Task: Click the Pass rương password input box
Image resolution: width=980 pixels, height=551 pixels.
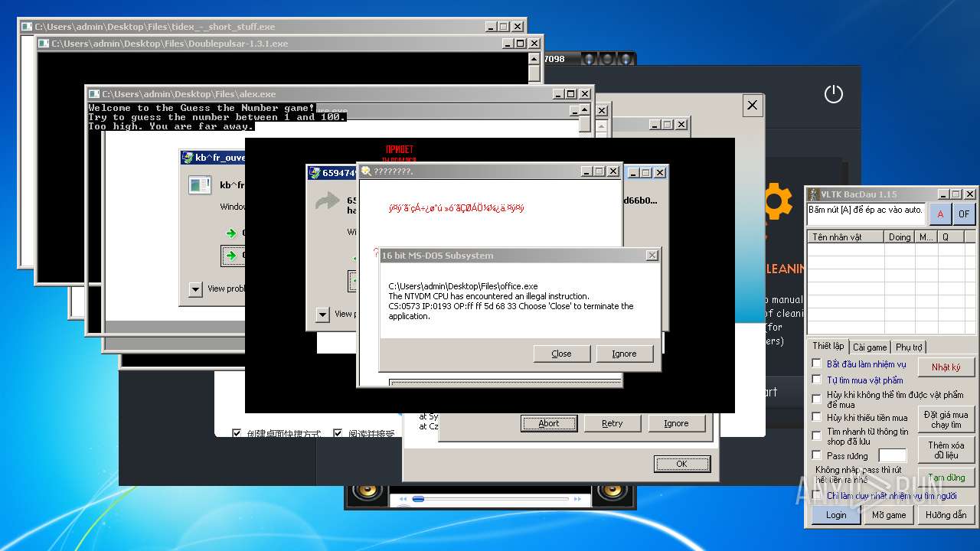Action: click(892, 455)
